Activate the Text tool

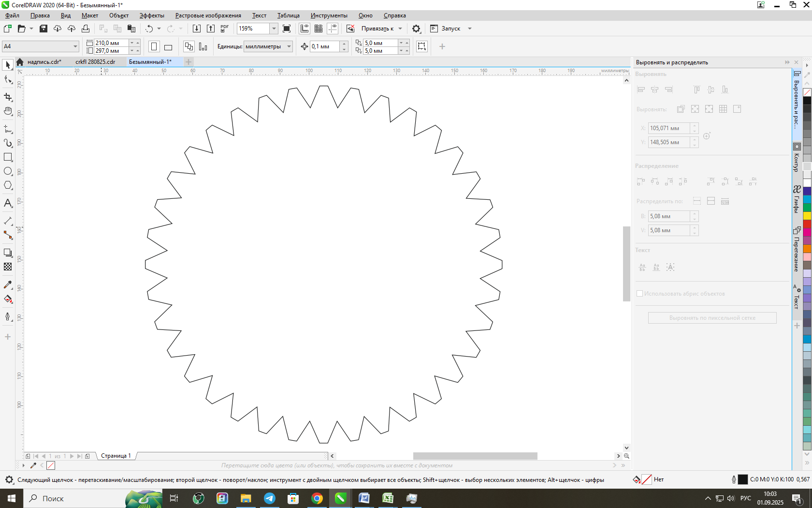(8, 203)
